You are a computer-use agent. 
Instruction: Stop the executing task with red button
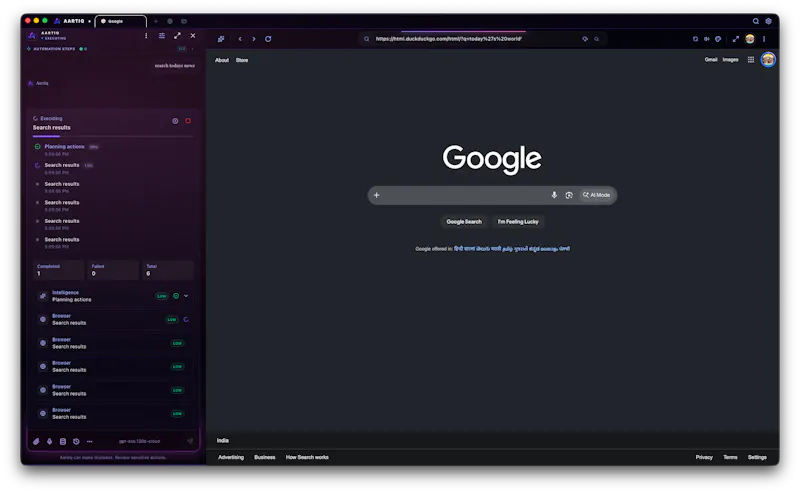click(188, 121)
